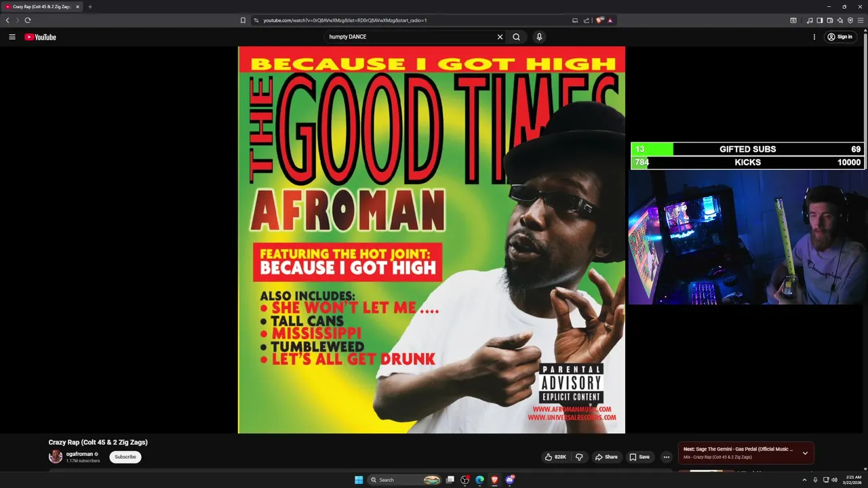Reload the page
This screenshot has height=488, width=868.
pos(28,20)
